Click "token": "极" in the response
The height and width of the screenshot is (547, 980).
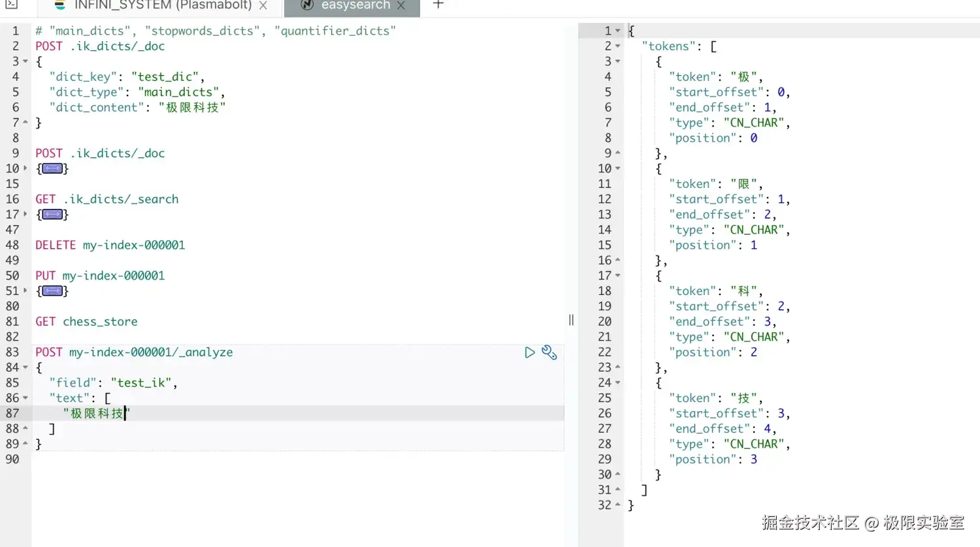pyautogui.click(x=716, y=77)
